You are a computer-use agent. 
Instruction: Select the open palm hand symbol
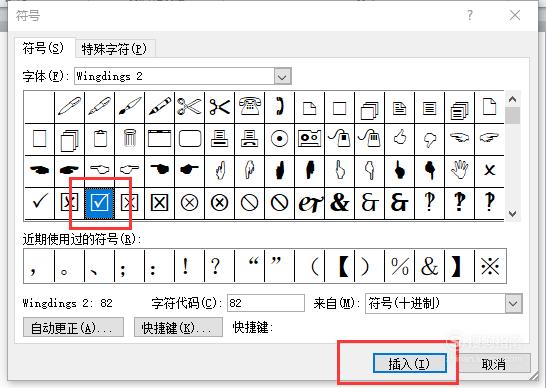(x=459, y=171)
